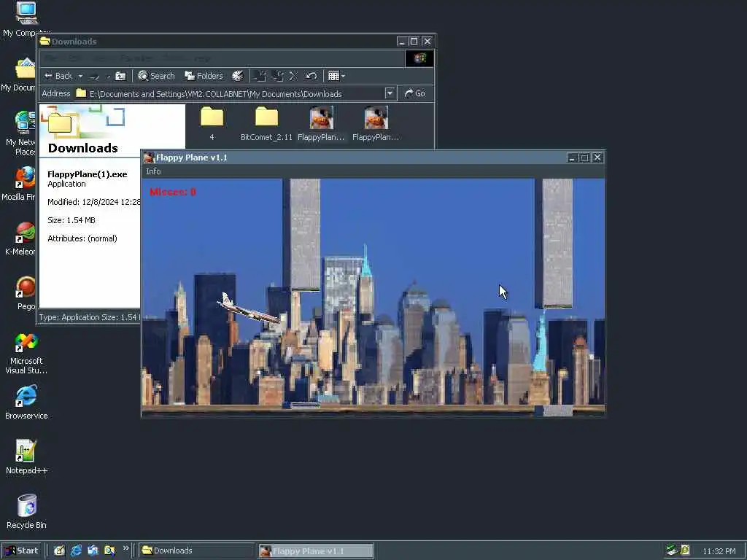Open the History pane icon
This screenshot has height=560, width=747.
238,76
